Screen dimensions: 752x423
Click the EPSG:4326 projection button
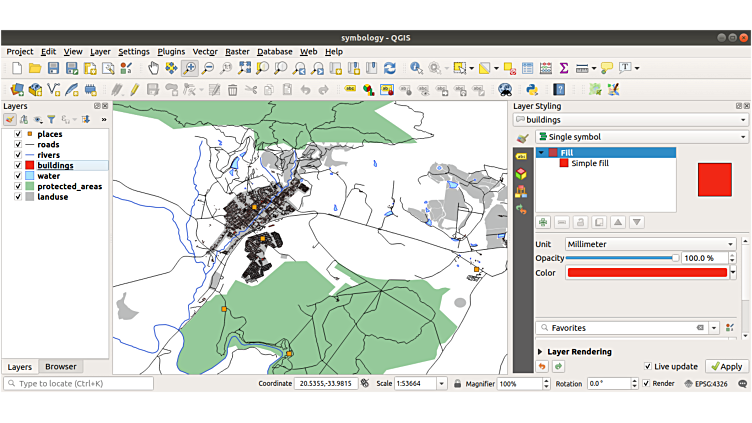713,384
